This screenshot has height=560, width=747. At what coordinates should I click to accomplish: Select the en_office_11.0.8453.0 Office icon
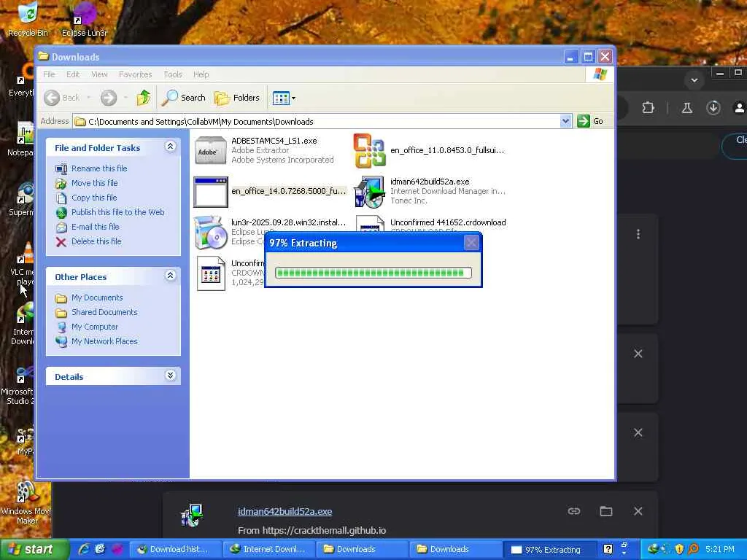(369, 150)
